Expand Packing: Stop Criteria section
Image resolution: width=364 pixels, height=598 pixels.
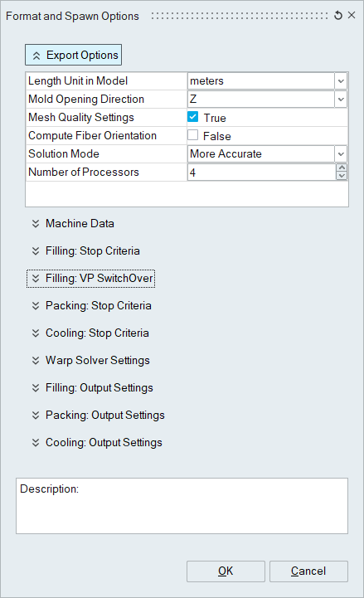(91, 306)
